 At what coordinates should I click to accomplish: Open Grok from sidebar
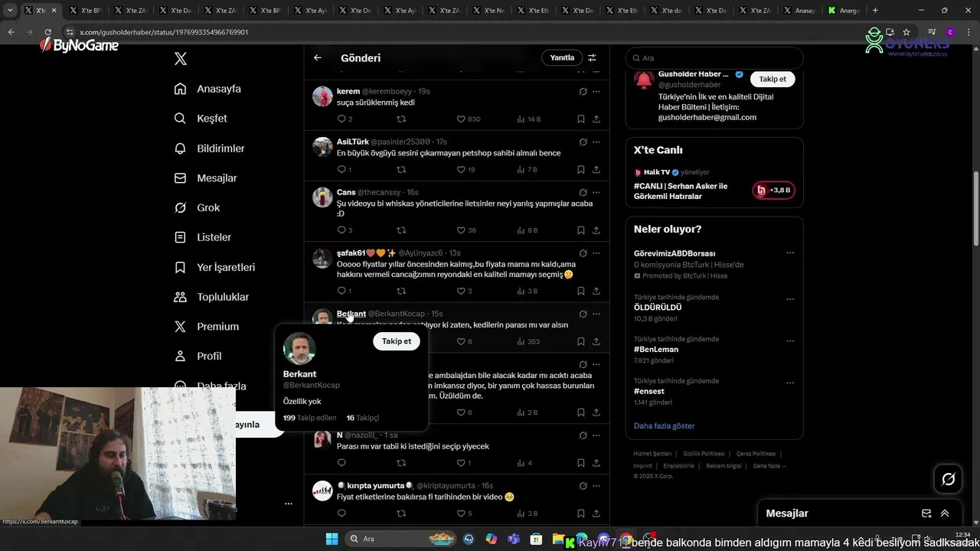pos(197,207)
